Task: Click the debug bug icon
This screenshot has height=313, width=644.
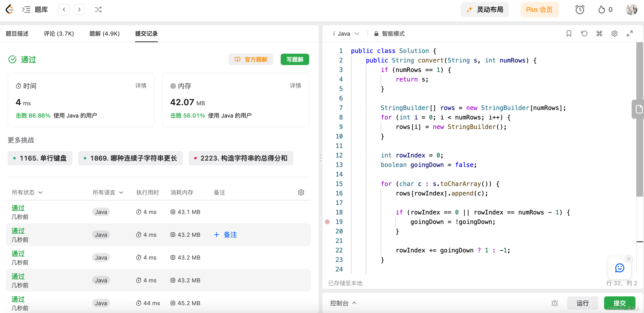Action: point(554,303)
